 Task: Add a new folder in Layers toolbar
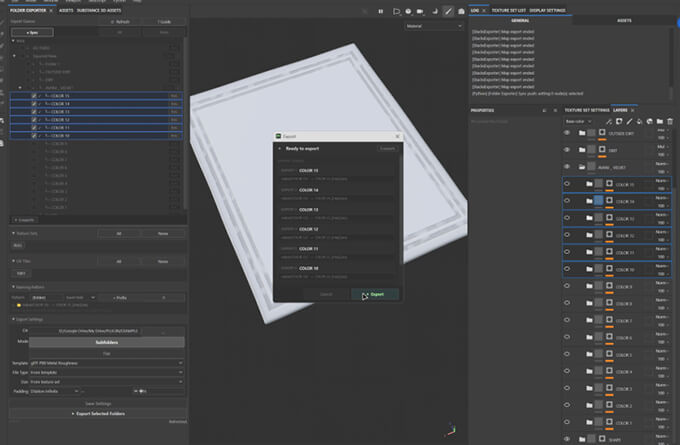click(x=660, y=121)
